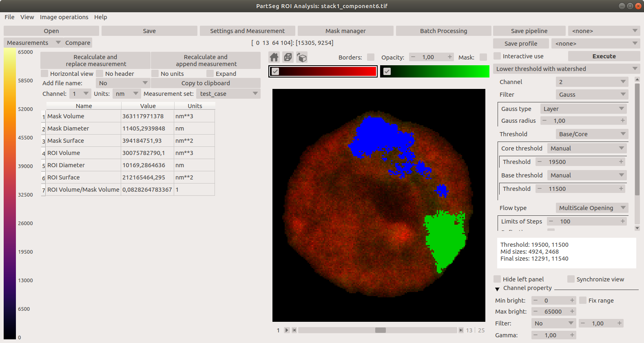Jump to the last layer of the stack
The image size is (644, 343).
click(x=461, y=330)
